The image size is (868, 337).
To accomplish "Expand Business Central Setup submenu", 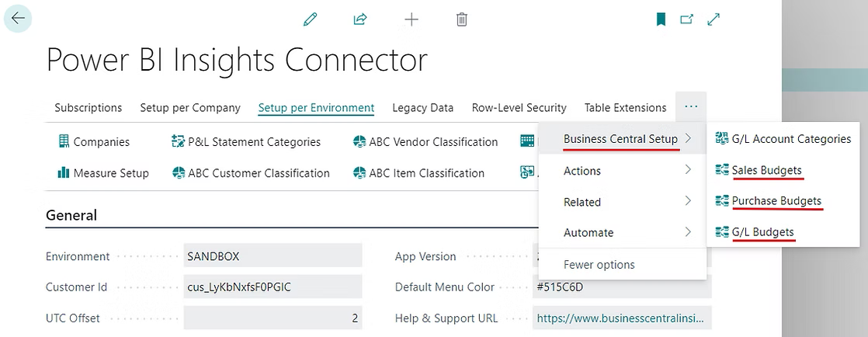I will 622,139.
